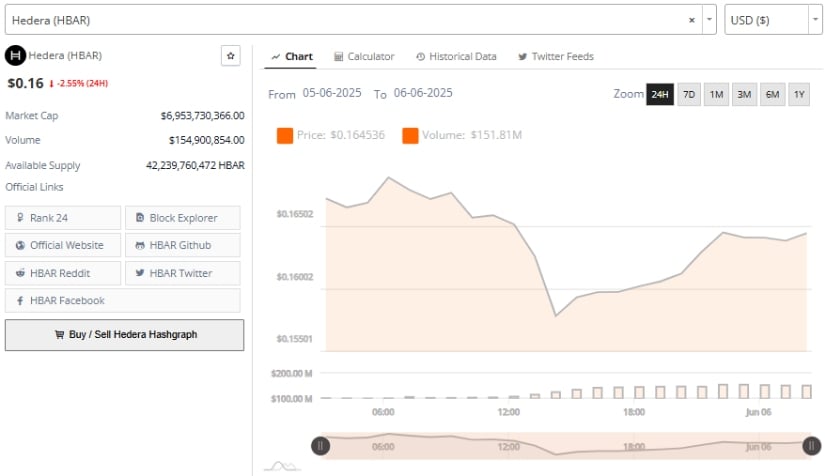Image resolution: width=825 pixels, height=476 pixels.
Task: Click Buy / Sell Hedera Hashgraph button
Action: (124, 335)
